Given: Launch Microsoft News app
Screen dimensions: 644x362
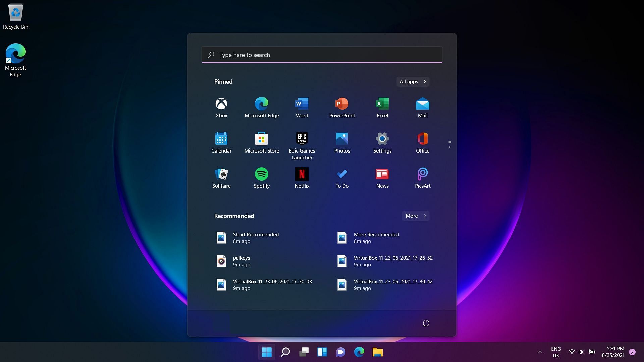Looking at the screenshot, I should tap(382, 177).
